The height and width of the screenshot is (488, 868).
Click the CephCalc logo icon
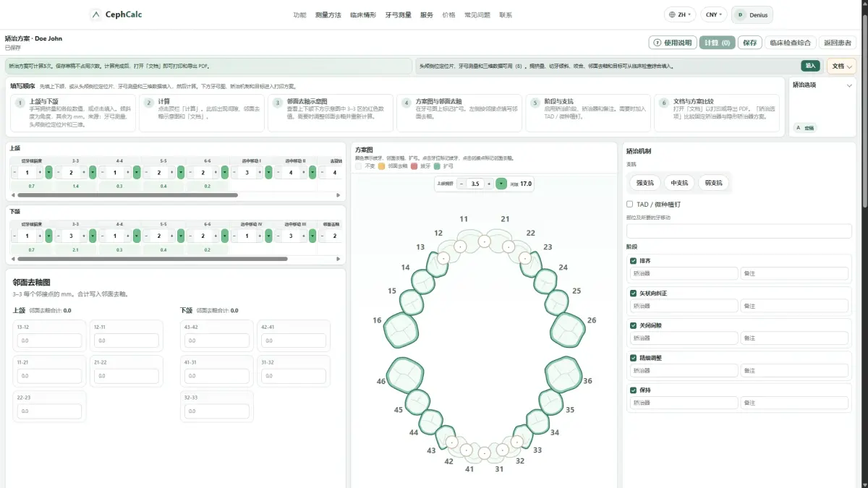click(96, 14)
